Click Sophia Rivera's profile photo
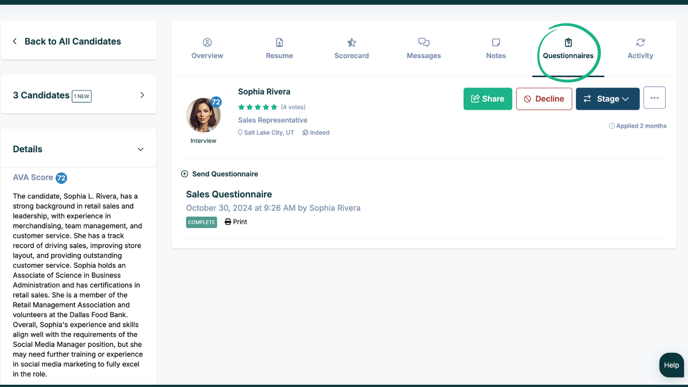This screenshot has width=688, height=387. (x=203, y=115)
